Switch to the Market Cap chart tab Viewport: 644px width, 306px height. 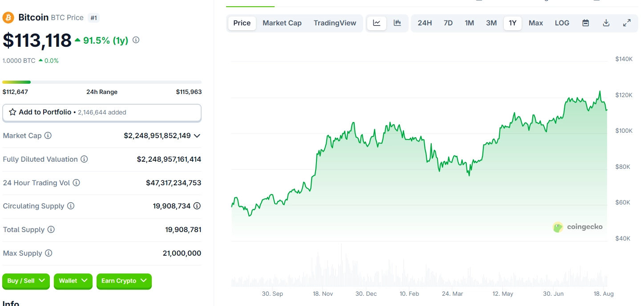click(x=282, y=23)
